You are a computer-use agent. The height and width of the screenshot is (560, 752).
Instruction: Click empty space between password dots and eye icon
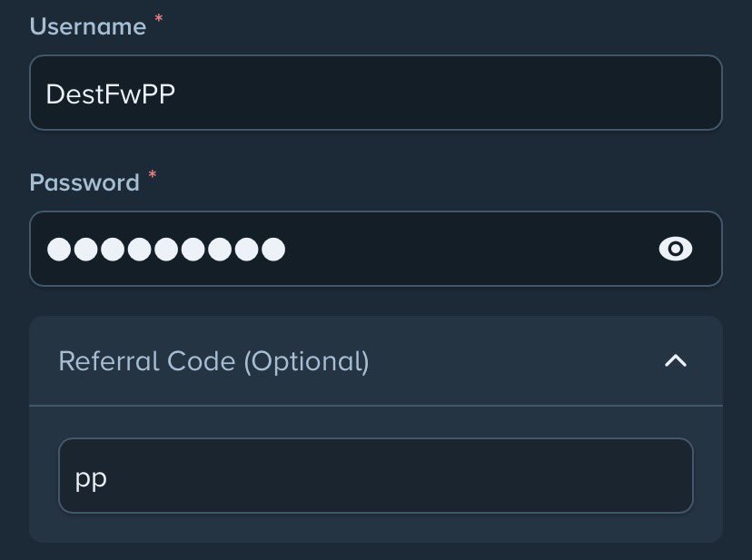pyautogui.click(x=470, y=249)
